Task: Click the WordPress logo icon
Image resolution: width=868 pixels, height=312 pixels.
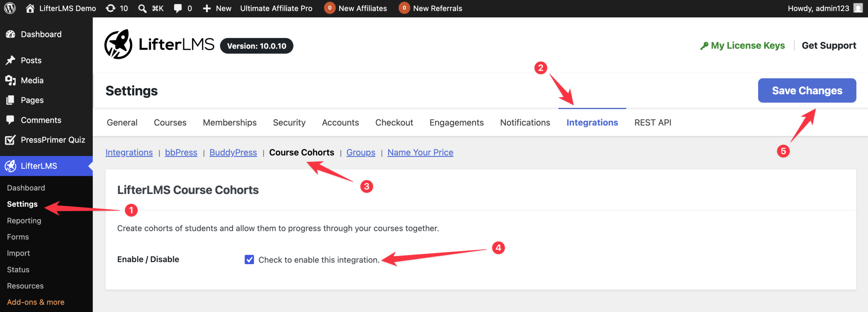Action: 10,8
